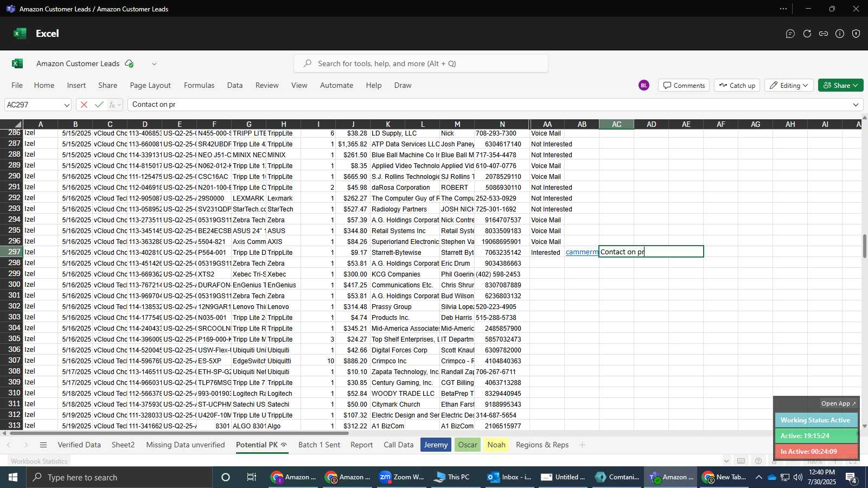Image resolution: width=868 pixels, height=488 pixels.
Task: Open the File menu
Action: point(17,85)
